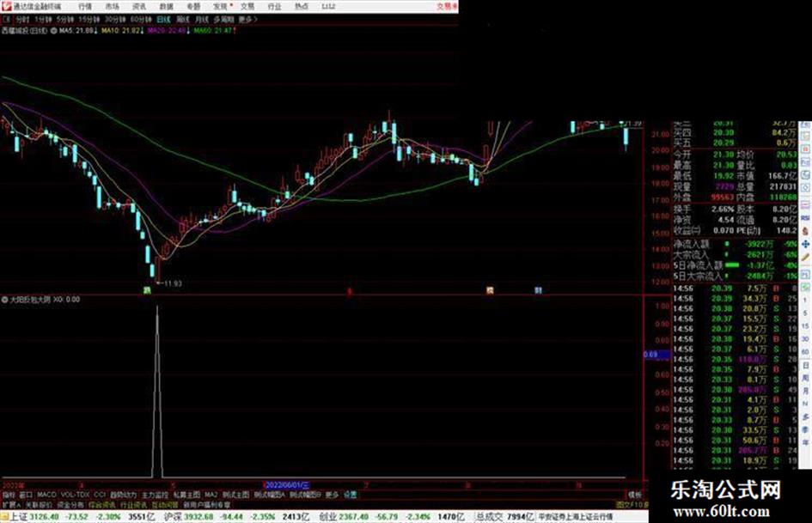Click the blue four-arrow move icon in the right toolbar
This screenshot has height=523, width=812.
[805, 244]
